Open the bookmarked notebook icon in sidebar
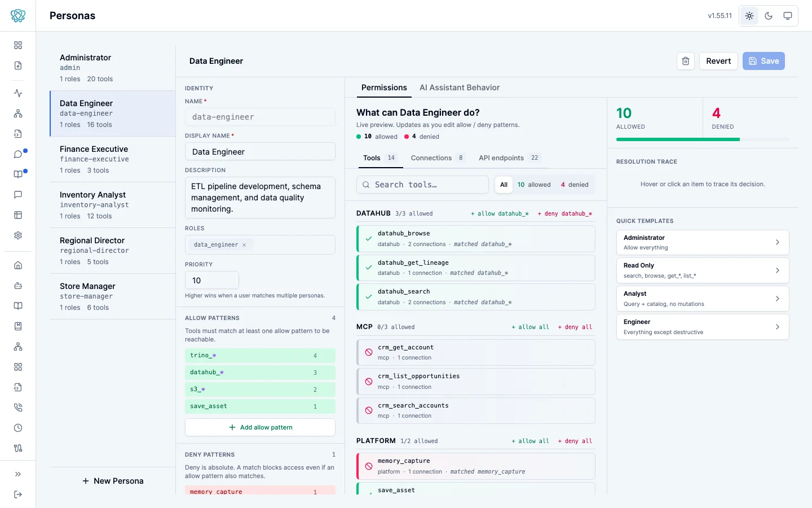Viewport: 812px width, 508px height. click(x=18, y=326)
